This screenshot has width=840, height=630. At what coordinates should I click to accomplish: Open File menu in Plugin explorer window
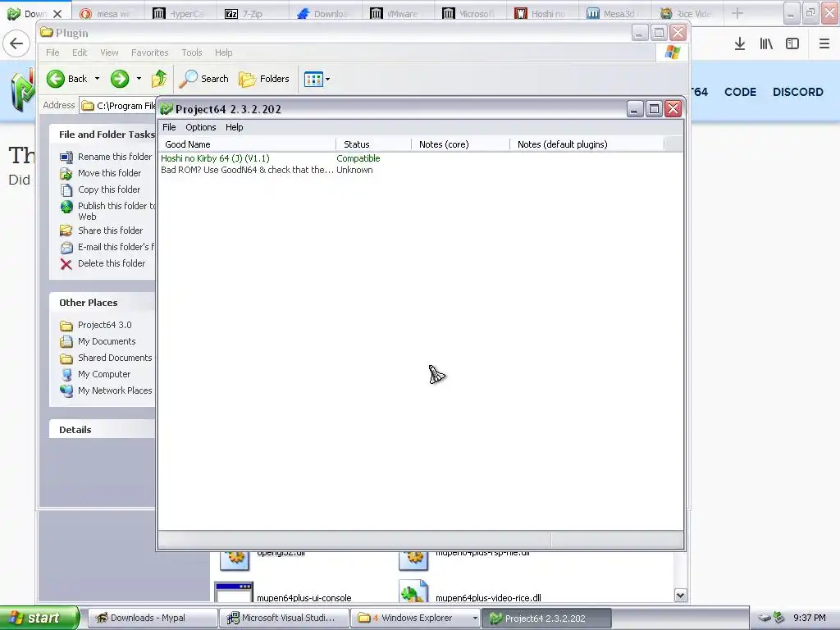click(52, 52)
